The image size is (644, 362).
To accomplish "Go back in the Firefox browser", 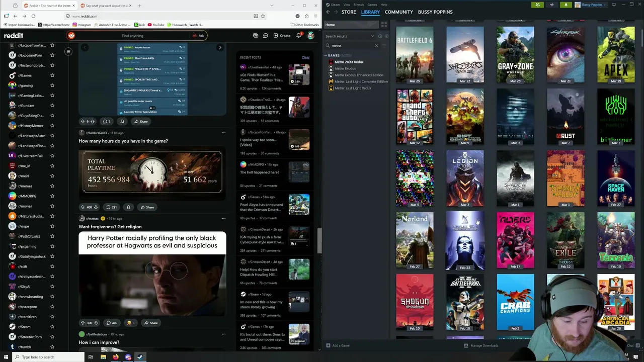I will 15,16.
